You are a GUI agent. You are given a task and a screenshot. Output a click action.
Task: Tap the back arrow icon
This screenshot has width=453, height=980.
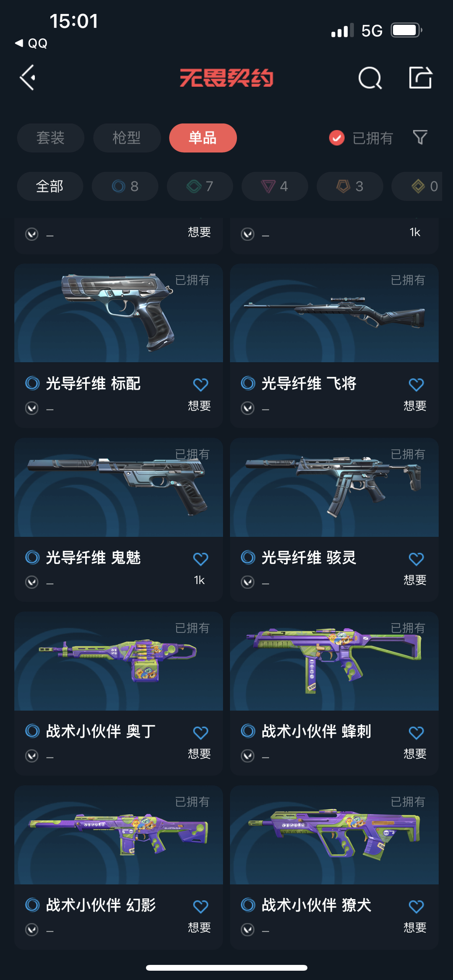coord(28,78)
